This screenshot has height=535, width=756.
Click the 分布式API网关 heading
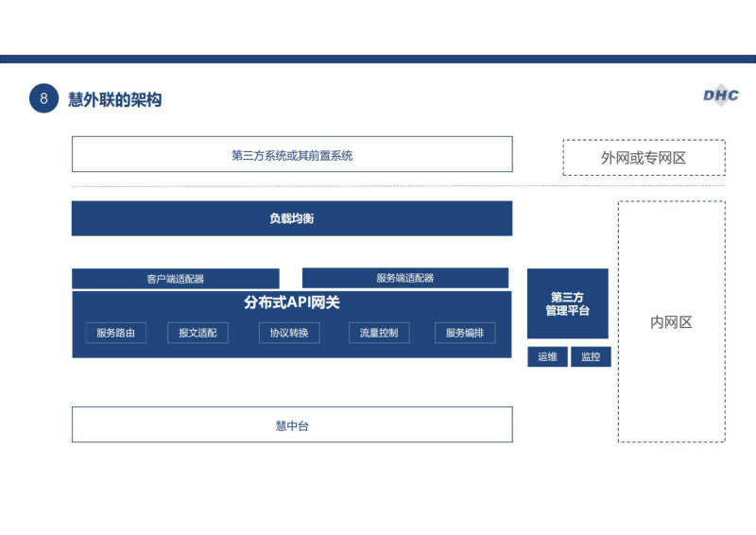click(291, 302)
